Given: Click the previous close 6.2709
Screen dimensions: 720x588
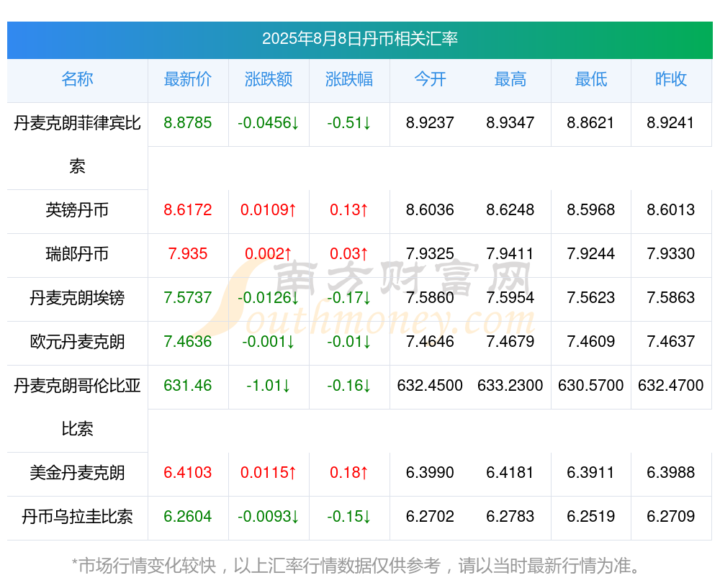Looking at the screenshot, I should (671, 517).
